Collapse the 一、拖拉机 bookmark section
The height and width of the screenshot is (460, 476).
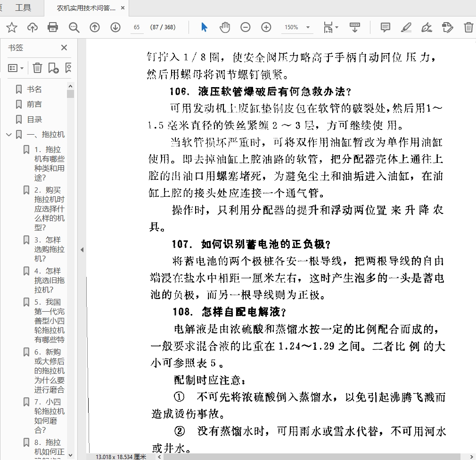(x=9, y=135)
